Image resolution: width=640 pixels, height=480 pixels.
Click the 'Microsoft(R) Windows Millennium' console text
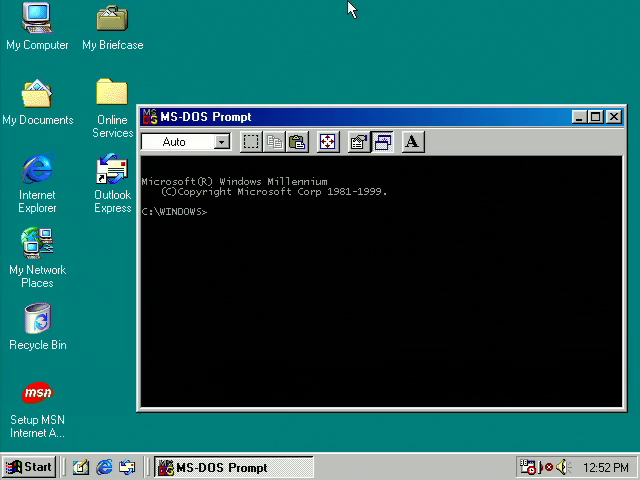(234, 181)
